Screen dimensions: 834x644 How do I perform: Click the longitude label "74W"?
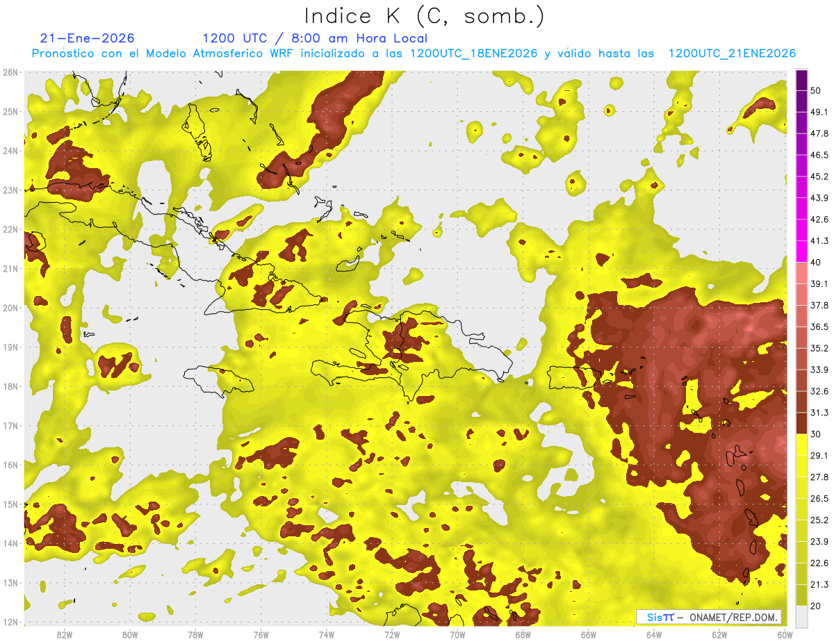(x=326, y=634)
